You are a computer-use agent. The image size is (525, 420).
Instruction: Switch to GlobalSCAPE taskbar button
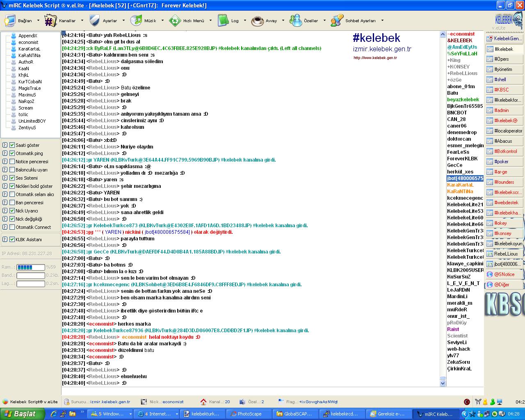click(x=296, y=414)
